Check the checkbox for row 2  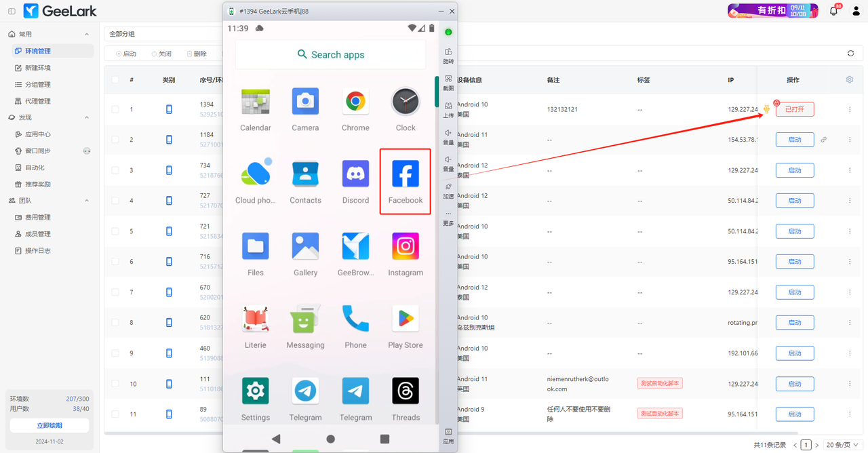click(x=115, y=140)
